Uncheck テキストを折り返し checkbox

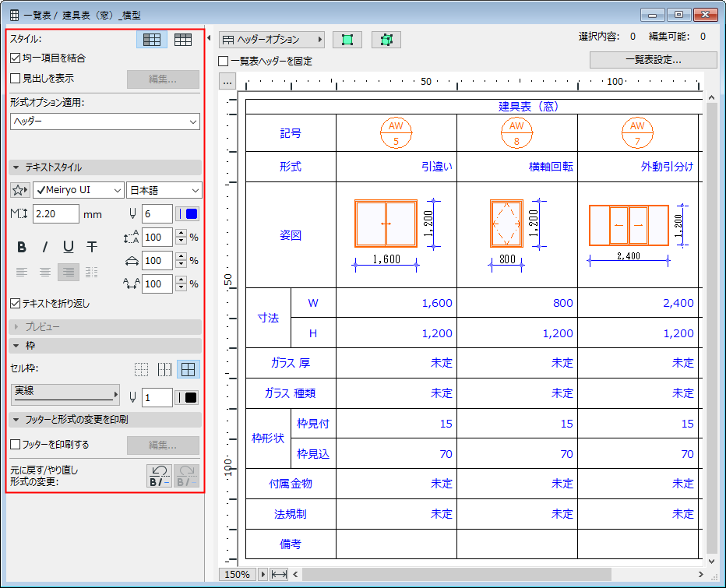[x=16, y=303]
